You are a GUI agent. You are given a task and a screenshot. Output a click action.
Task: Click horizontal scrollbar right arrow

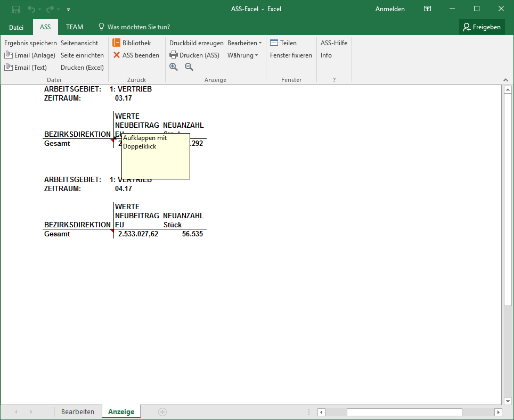[498, 412]
